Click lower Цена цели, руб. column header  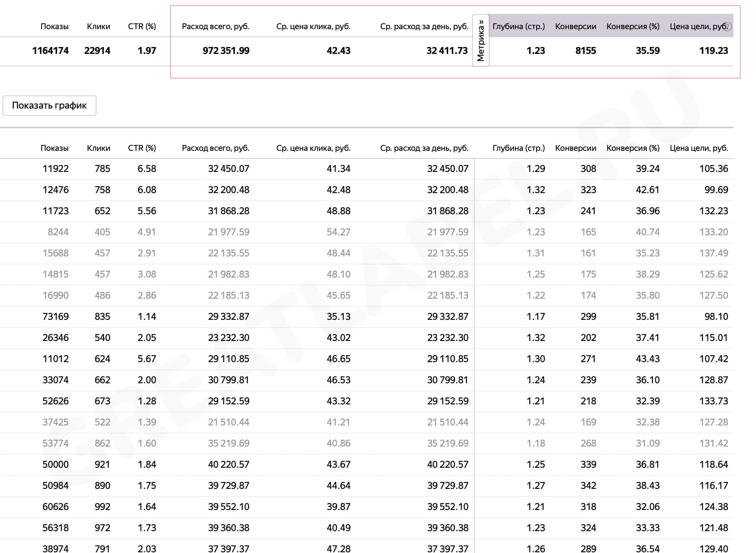(x=699, y=148)
